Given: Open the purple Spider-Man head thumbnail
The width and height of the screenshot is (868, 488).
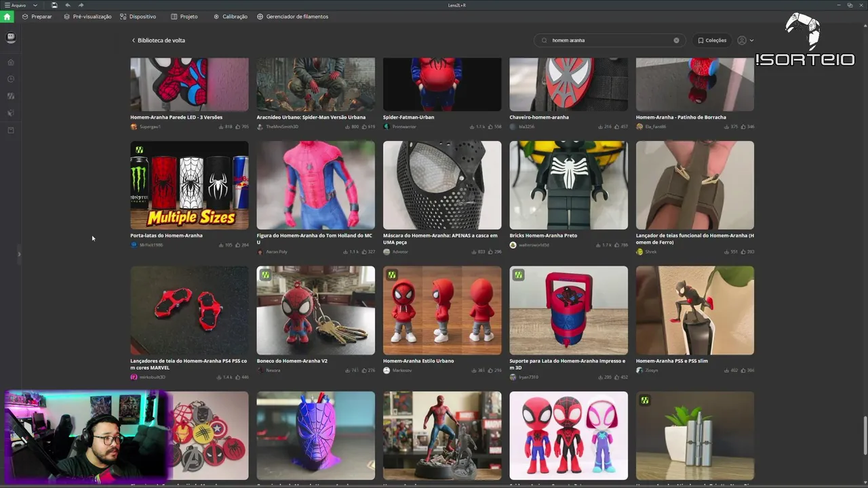Looking at the screenshot, I should click(315, 436).
